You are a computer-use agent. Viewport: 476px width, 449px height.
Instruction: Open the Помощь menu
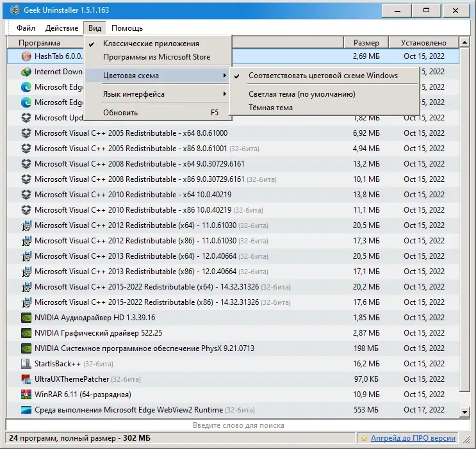coord(127,28)
